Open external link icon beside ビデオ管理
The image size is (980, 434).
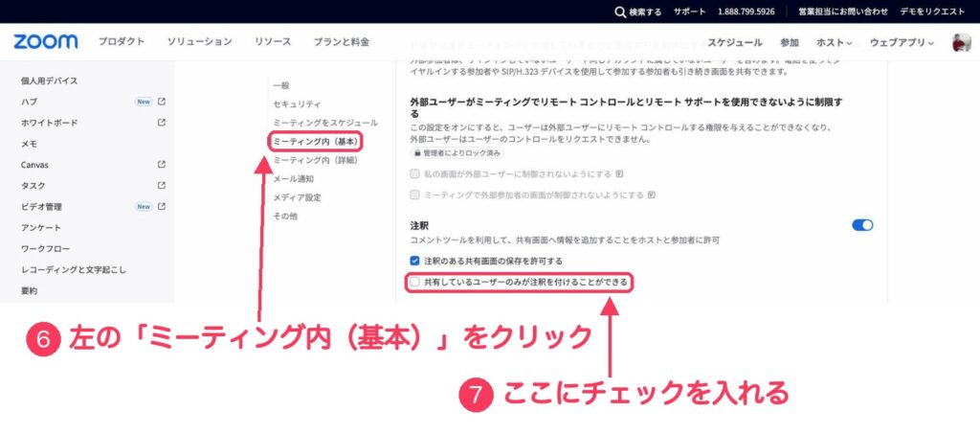[x=162, y=206]
